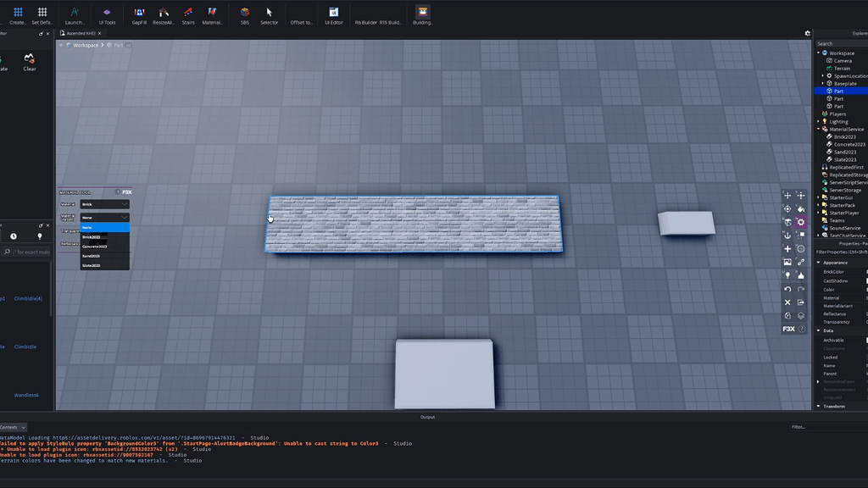Open the GapFill plugin

[139, 15]
